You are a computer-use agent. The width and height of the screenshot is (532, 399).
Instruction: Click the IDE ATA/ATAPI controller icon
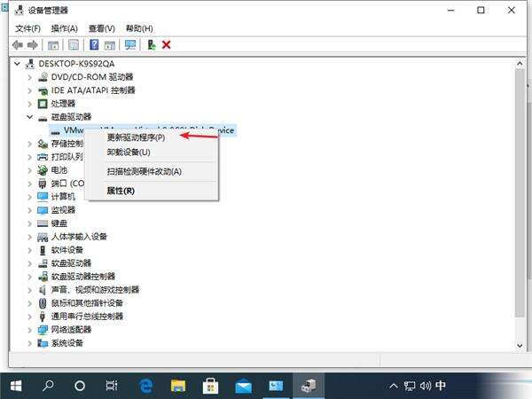[43, 90]
